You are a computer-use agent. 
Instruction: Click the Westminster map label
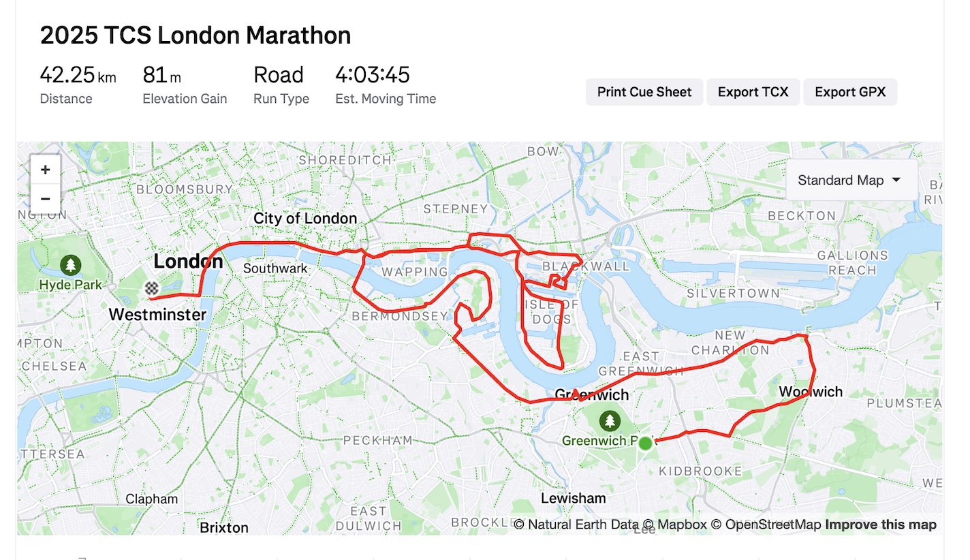pos(157,315)
